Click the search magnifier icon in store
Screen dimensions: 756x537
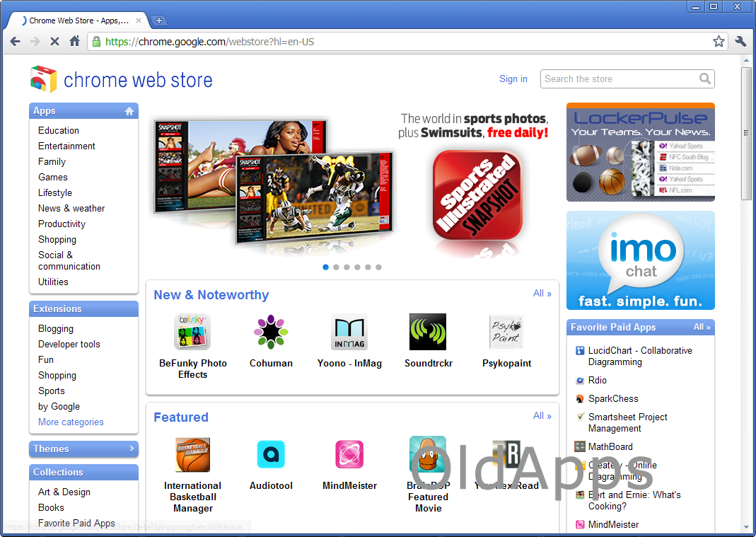tap(704, 78)
